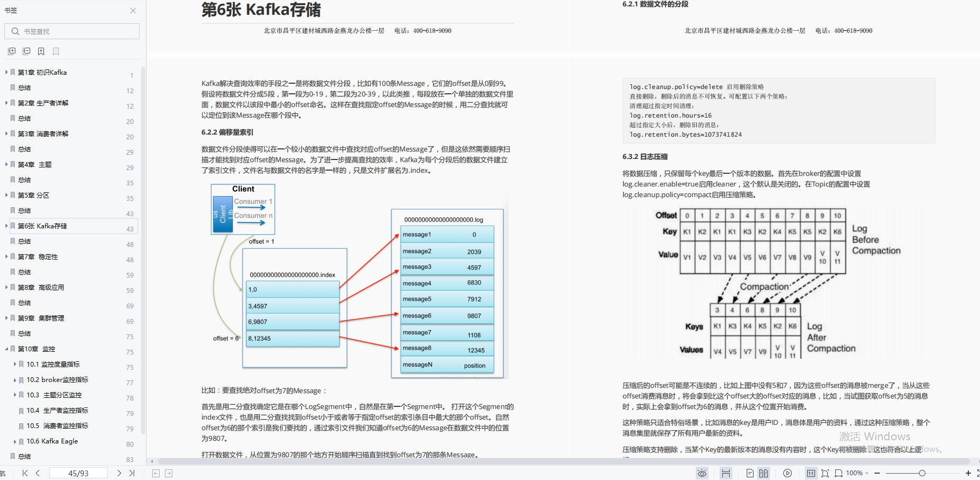Activate fit-to-page zoom icon
980x480 pixels.
pyautogui.click(x=825, y=473)
